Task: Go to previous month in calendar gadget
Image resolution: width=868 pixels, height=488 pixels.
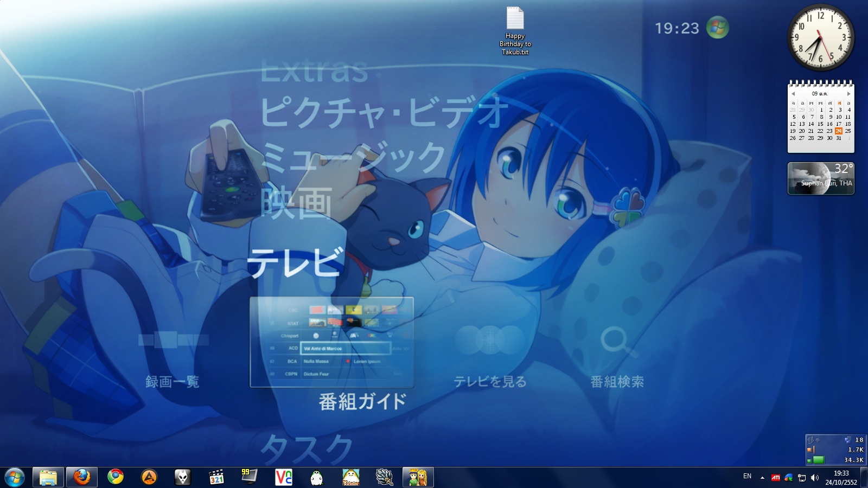Action: tap(793, 94)
